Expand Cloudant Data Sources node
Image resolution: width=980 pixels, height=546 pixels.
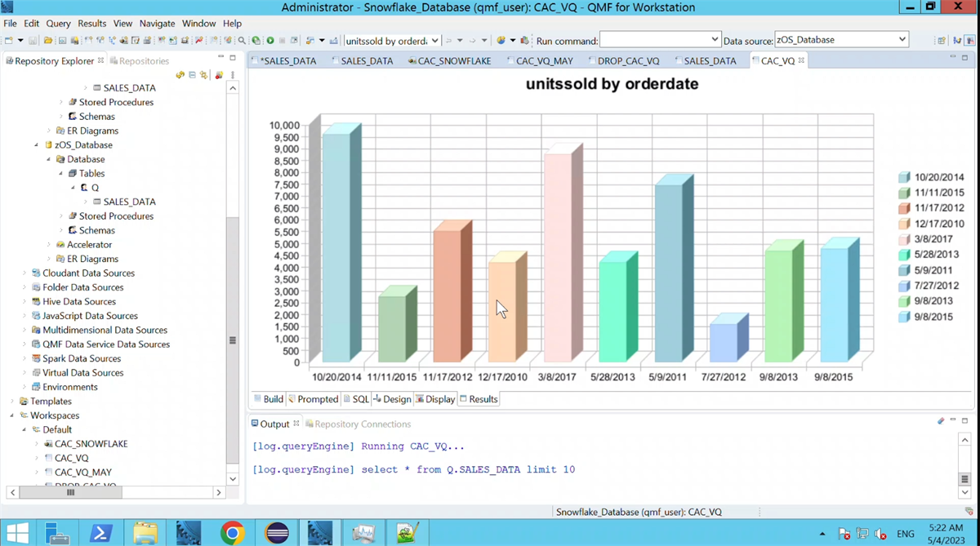[x=24, y=273]
